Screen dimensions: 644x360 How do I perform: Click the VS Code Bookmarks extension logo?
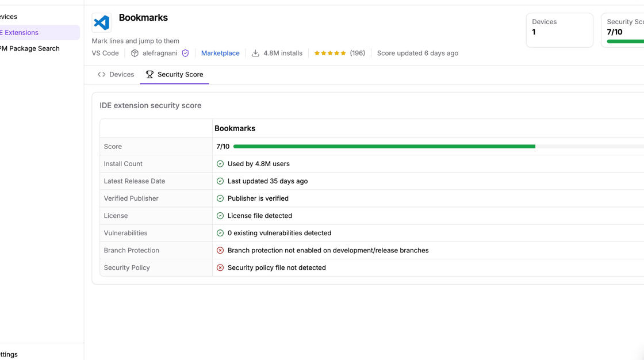(102, 22)
